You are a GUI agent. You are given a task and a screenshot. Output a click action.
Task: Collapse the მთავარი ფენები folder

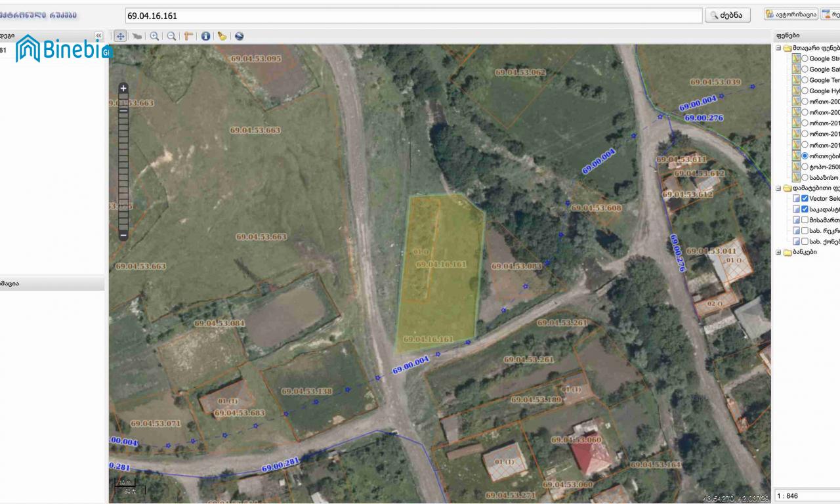pos(778,48)
